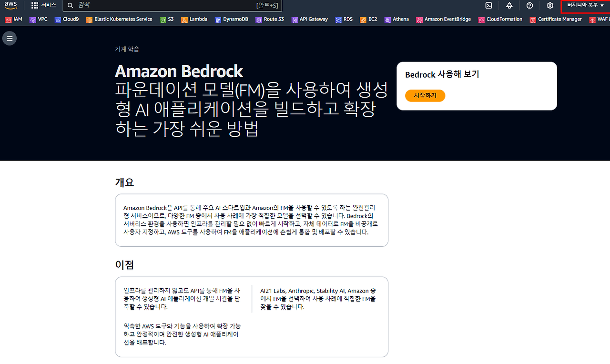Open the settings gear in top bar

click(550, 5)
